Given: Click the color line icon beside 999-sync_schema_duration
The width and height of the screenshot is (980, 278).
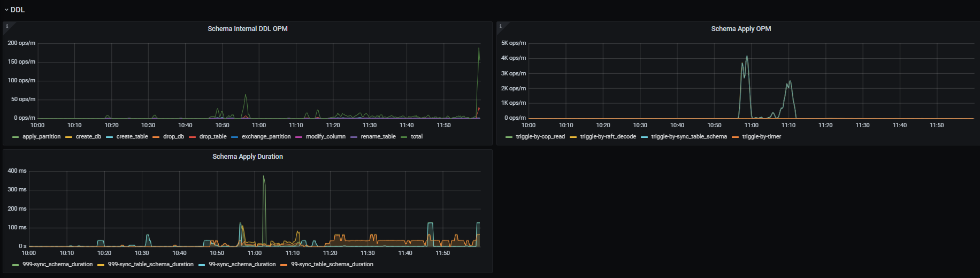Looking at the screenshot, I should pos(16,265).
